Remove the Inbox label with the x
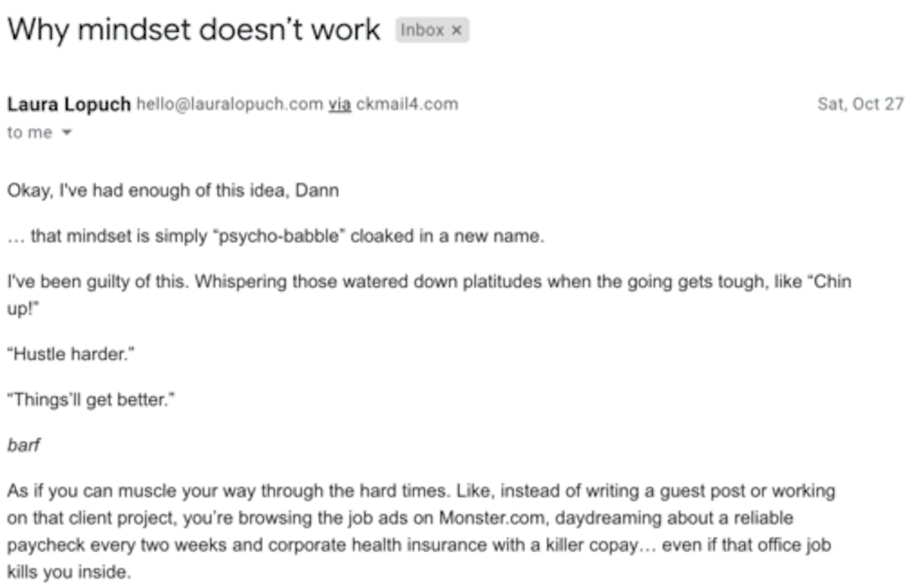The height and width of the screenshot is (588, 905). pyautogui.click(x=457, y=30)
